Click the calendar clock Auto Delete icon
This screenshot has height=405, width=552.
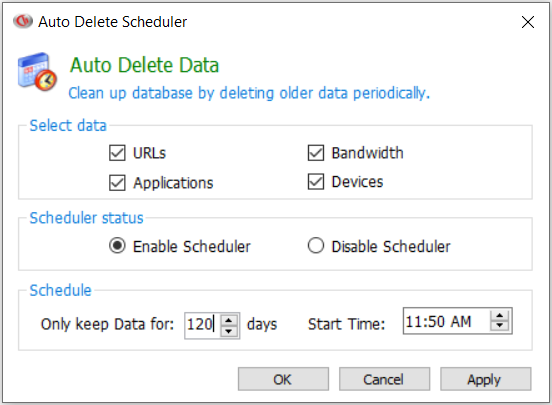click(37, 72)
